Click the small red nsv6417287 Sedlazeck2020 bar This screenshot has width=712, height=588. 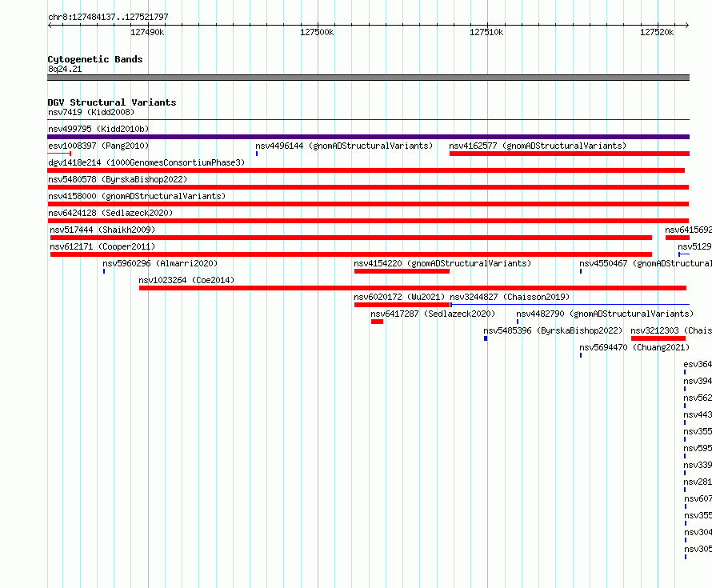pyautogui.click(x=377, y=322)
